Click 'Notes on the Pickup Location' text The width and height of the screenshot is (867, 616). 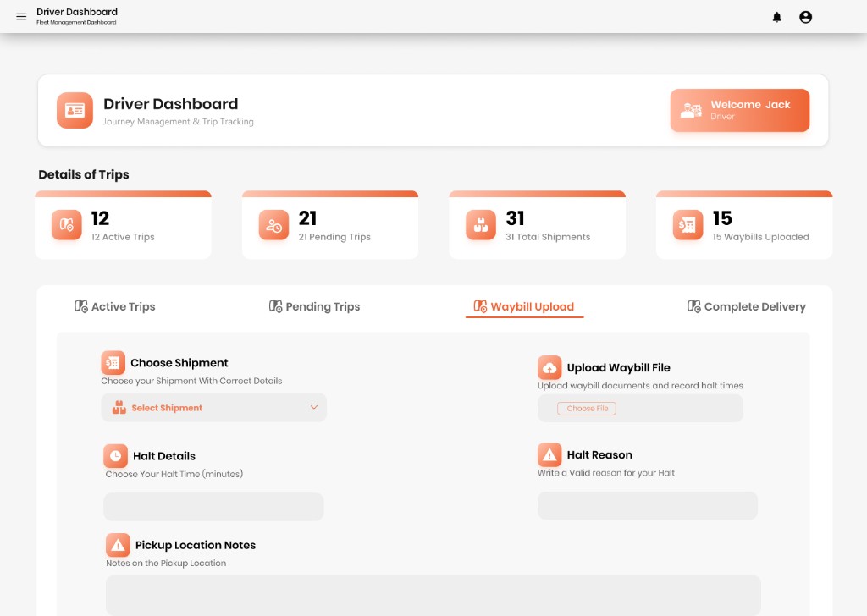coord(166,563)
